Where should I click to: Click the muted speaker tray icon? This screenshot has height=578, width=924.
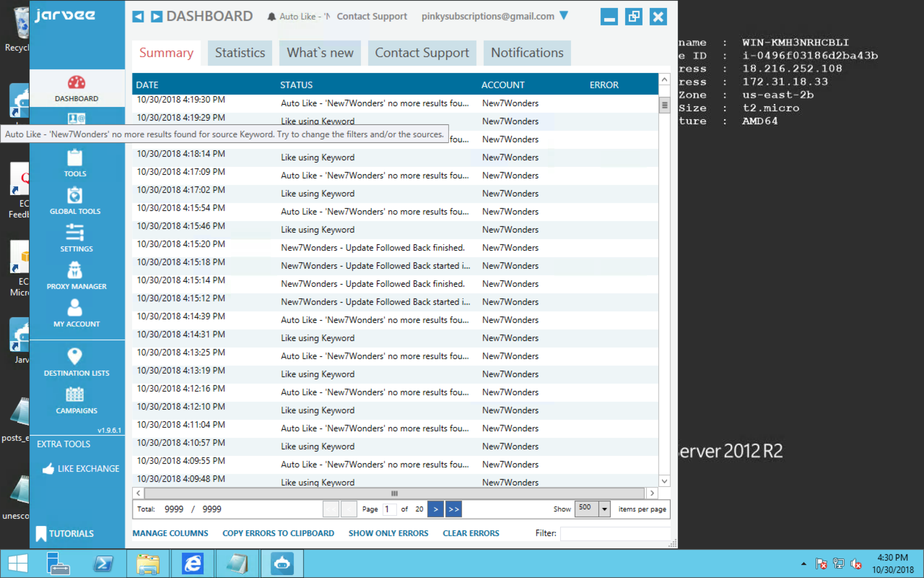point(856,564)
